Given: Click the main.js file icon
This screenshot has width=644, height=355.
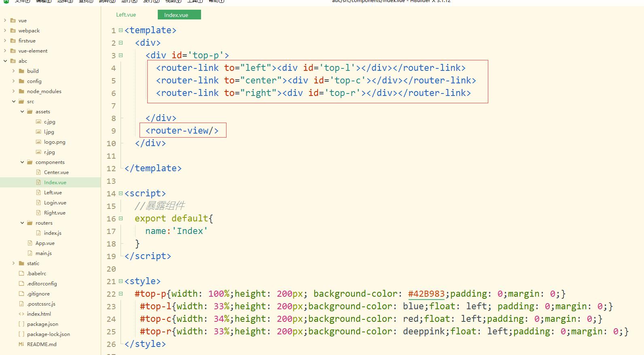Looking at the screenshot, I should point(30,253).
